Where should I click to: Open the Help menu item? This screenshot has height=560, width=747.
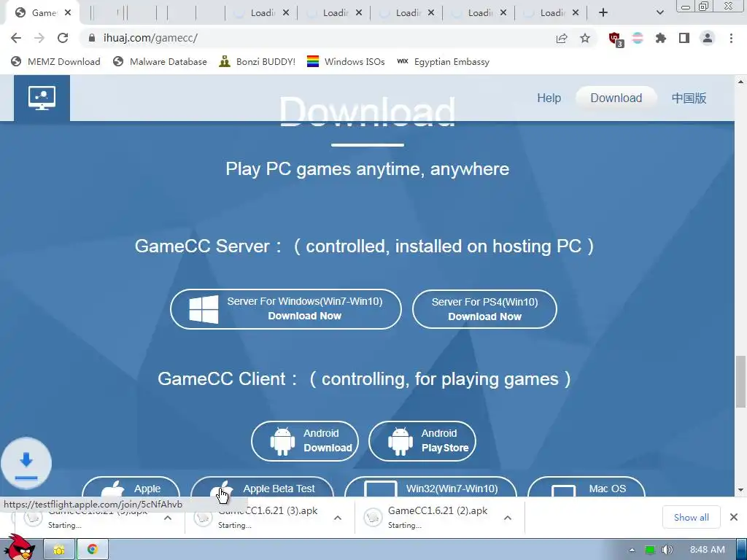[549, 98]
